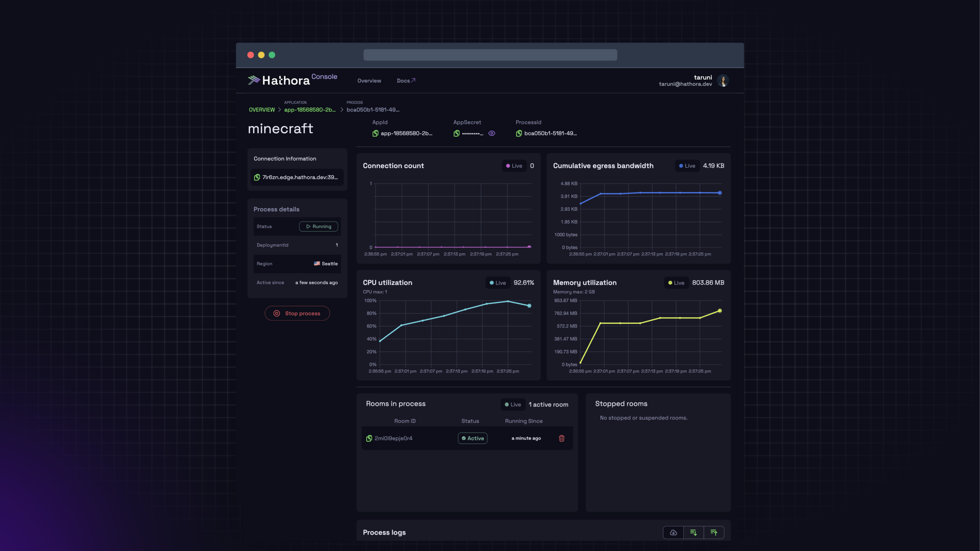Jump to top of process logs
This screenshot has height=551, width=980.
pyautogui.click(x=714, y=532)
